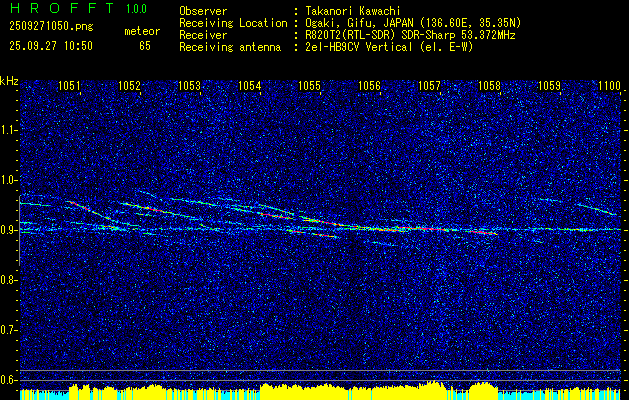629x400 pixels.
Task: Click the 1.1 kHz axis label
Action: pos(9,130)
